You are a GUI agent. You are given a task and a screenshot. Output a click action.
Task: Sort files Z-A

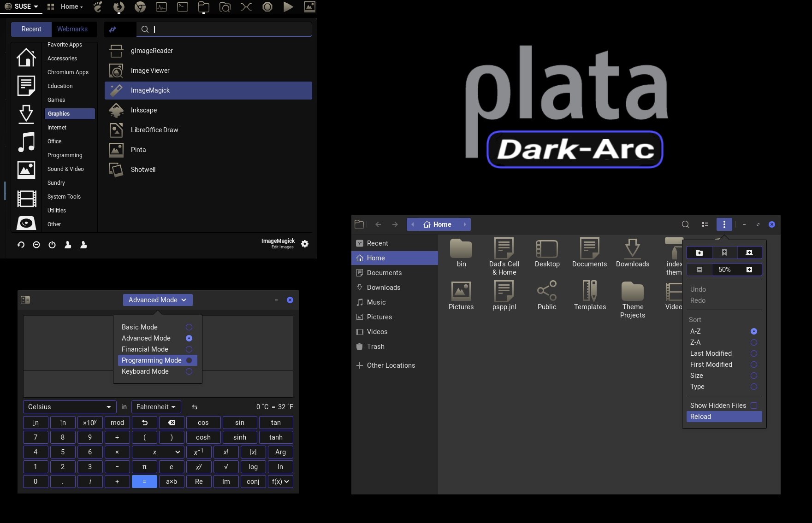(x=724, y=342)
